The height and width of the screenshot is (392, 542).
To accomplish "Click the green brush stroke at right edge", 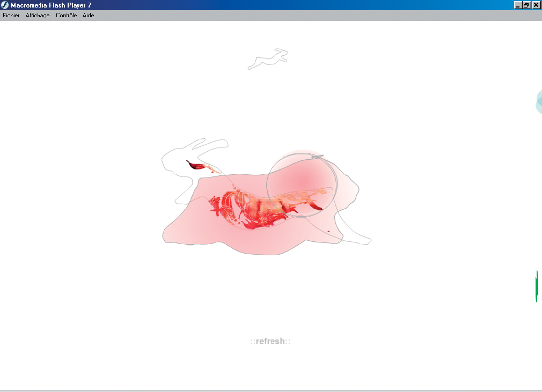I will click(x=537, y=286).
